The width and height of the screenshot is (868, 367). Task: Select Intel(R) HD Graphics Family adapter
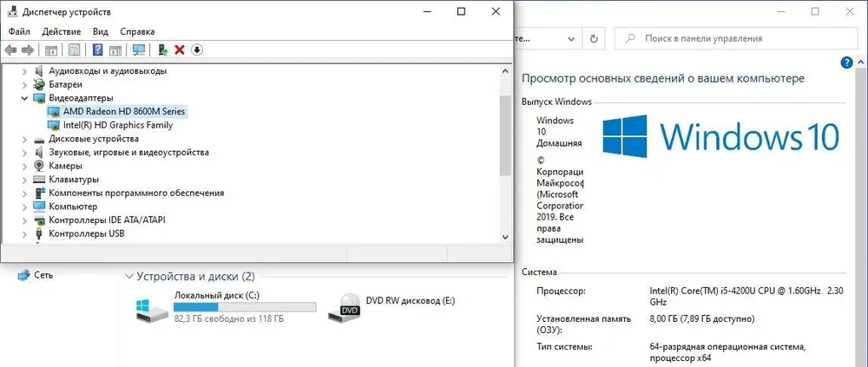point(118,125)
